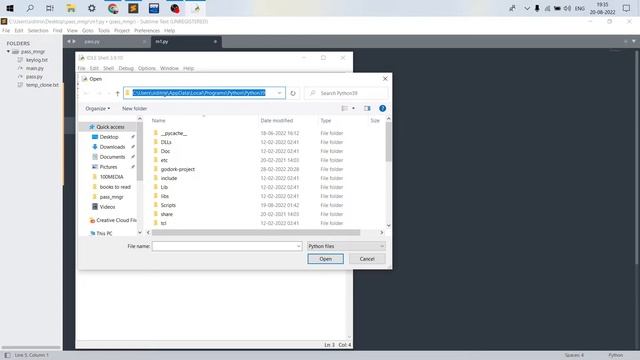Open Python files type dropdown
Image resolution: width=640 pixels, height=360 pixels.
pyautogui.click(x=346, y=246)
